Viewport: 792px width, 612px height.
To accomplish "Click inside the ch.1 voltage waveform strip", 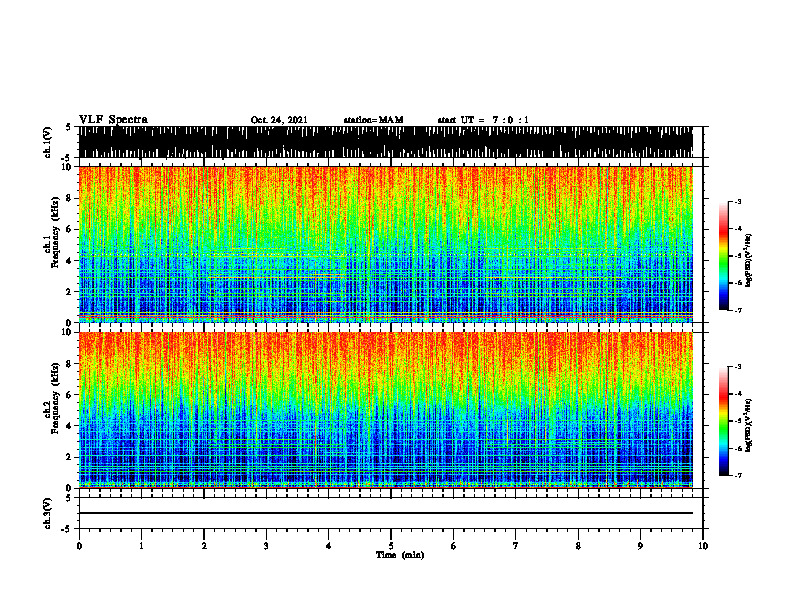I will point(385,142).
